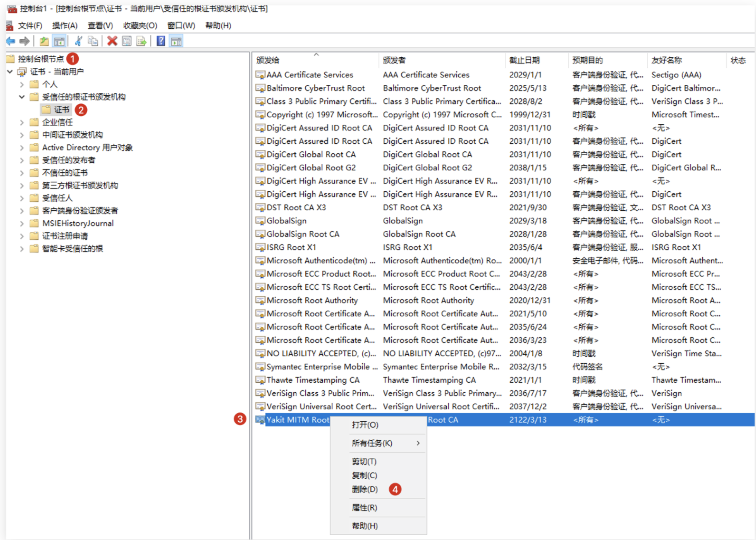
Task: Open Properties from the toolbar icon
Action: [x=127, y=41]
